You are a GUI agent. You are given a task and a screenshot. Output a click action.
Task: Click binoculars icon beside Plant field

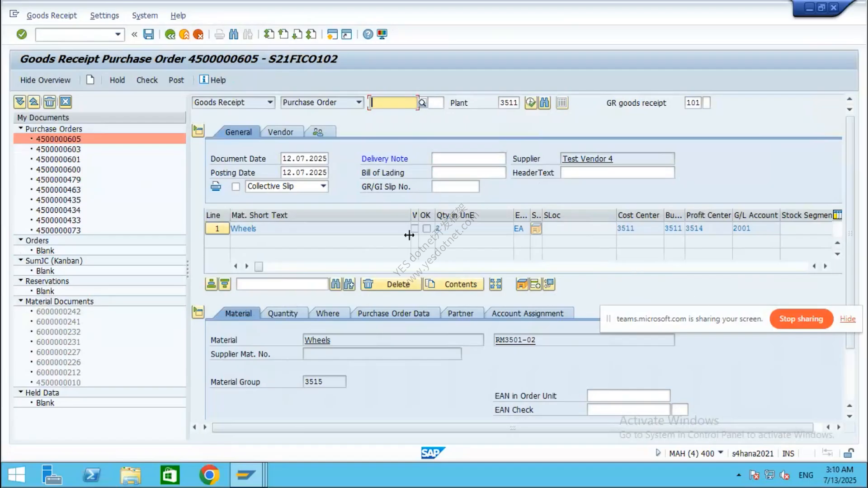(x=544, y=103)
